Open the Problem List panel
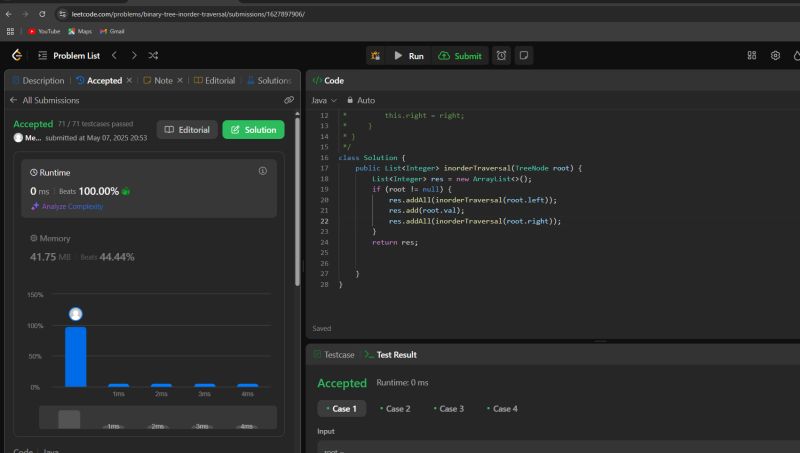 [x=69, y=56]
